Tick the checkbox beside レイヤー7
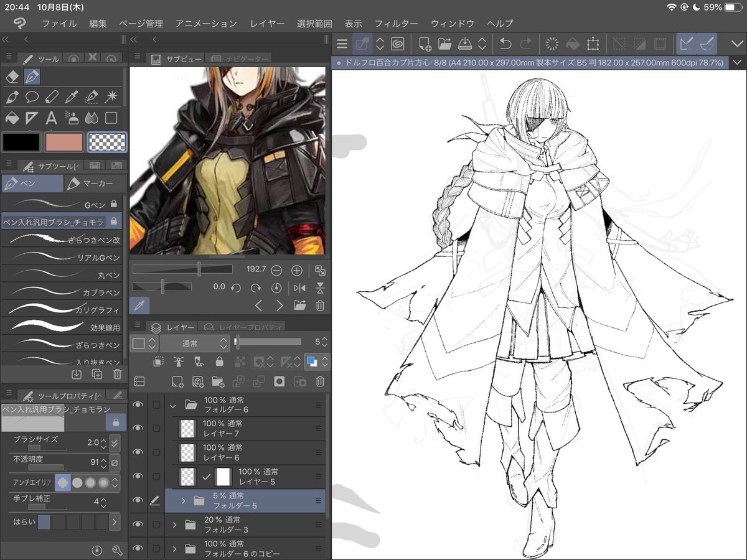 pos(156,428)
